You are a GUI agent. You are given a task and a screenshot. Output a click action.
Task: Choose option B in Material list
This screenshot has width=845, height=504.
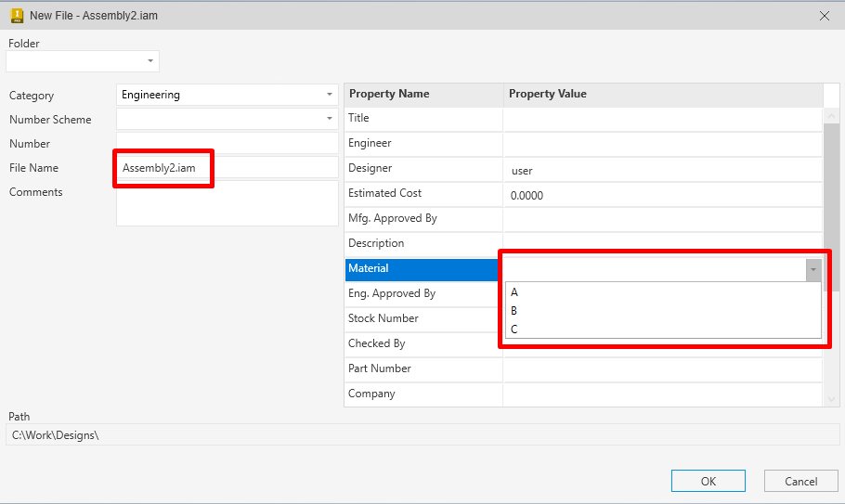tap(514, 311)
